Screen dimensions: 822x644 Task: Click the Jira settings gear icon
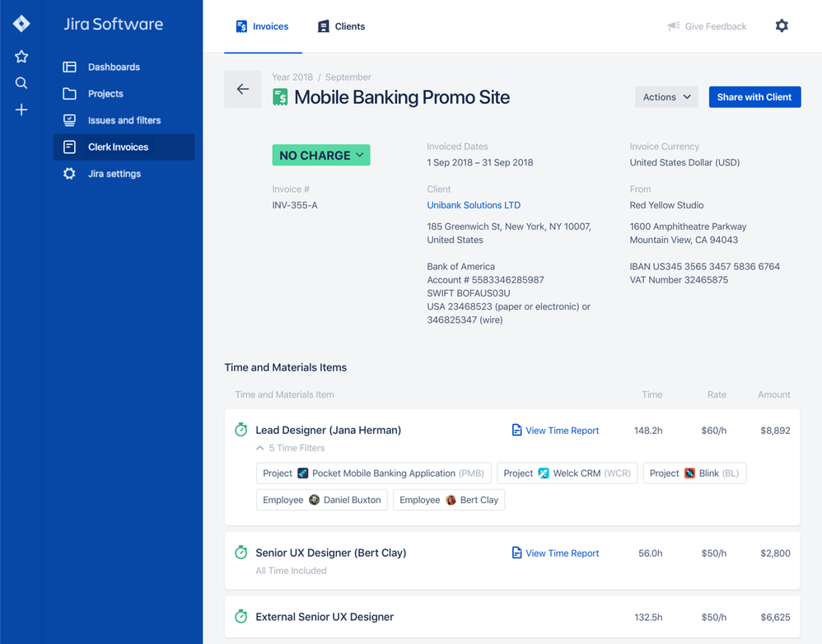[69, 174]
